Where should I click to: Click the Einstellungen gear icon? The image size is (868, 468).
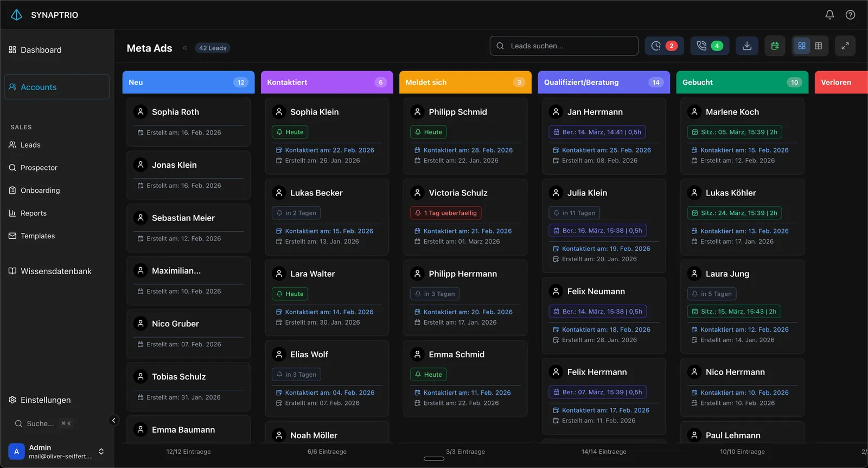coord(12,400)
